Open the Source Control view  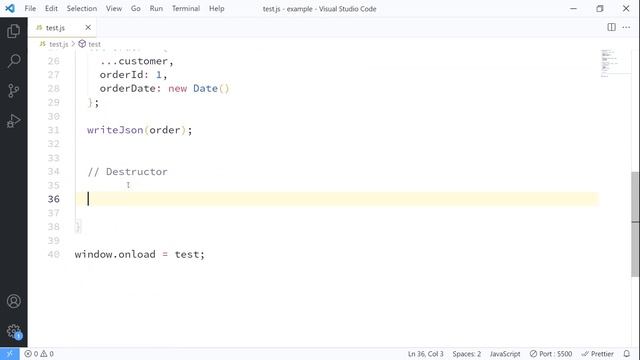(x=13, y=90)
